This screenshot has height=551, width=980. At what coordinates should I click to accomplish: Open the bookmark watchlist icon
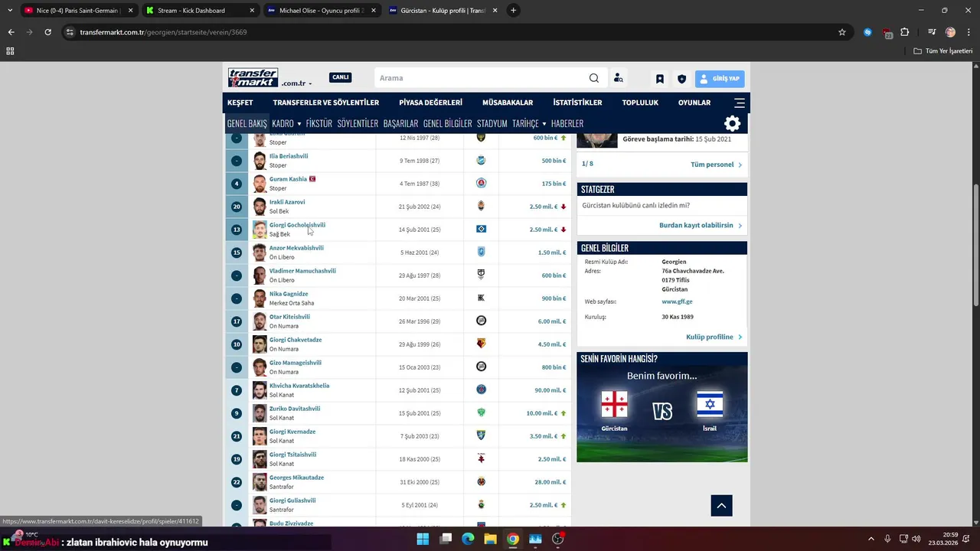click(x=659, y=79)
